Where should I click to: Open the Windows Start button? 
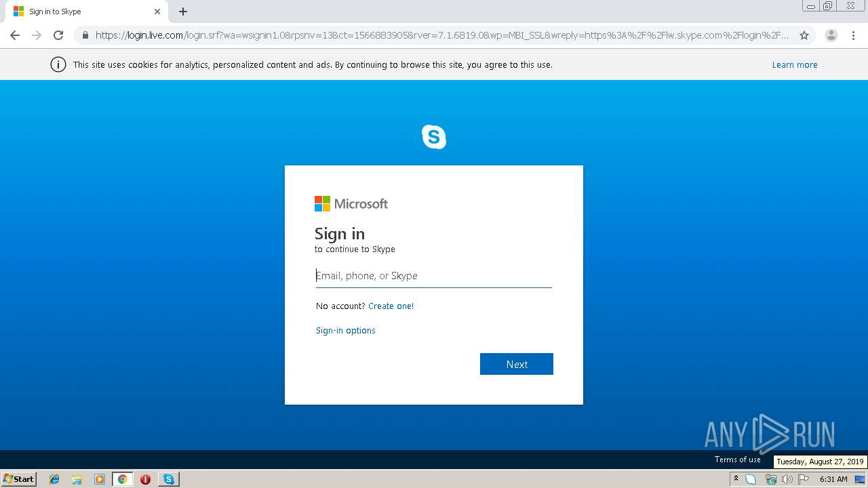pyautogui.click(x=18, y=479)
